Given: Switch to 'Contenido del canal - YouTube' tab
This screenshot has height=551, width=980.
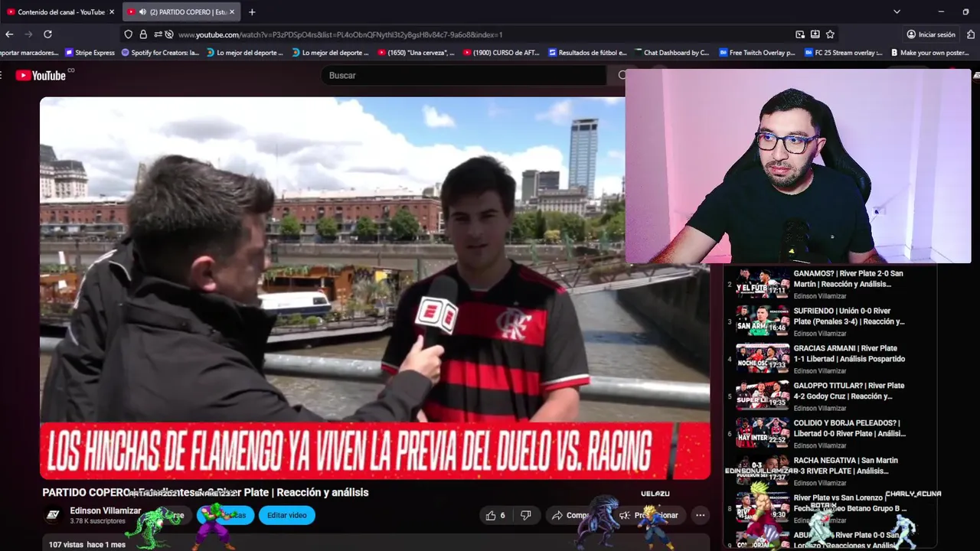Looking at the screenshot, I should click(60, 12).
